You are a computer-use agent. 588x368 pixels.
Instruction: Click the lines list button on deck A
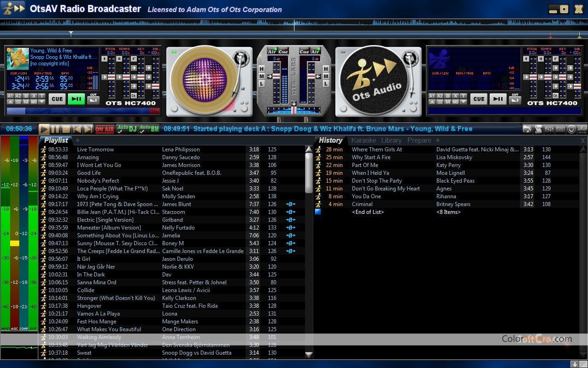pyautogui.click(x=18, y=102)
